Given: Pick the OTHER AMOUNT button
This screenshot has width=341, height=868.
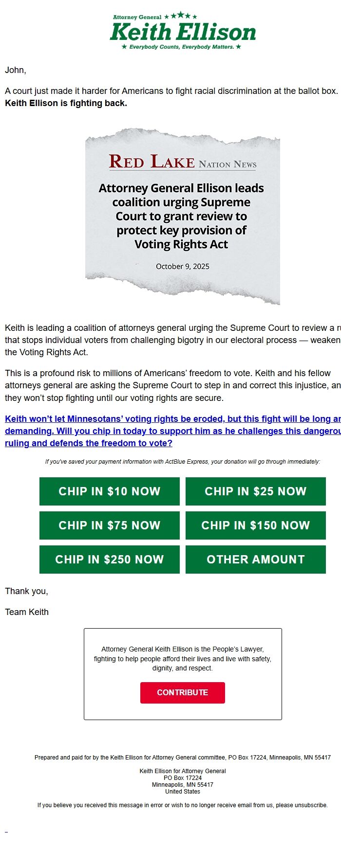Looking at the screenshot, I should tap(255, 560).
